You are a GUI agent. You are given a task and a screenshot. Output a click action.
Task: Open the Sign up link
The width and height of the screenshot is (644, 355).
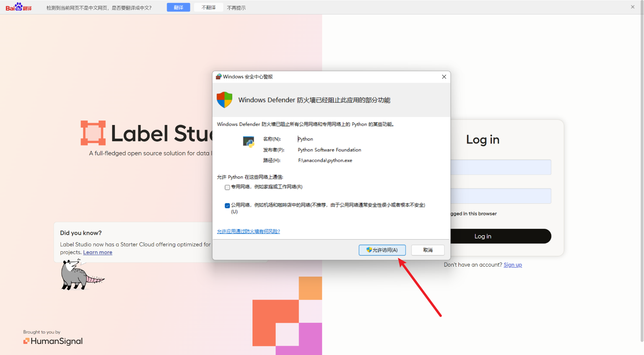coord(513,265)
